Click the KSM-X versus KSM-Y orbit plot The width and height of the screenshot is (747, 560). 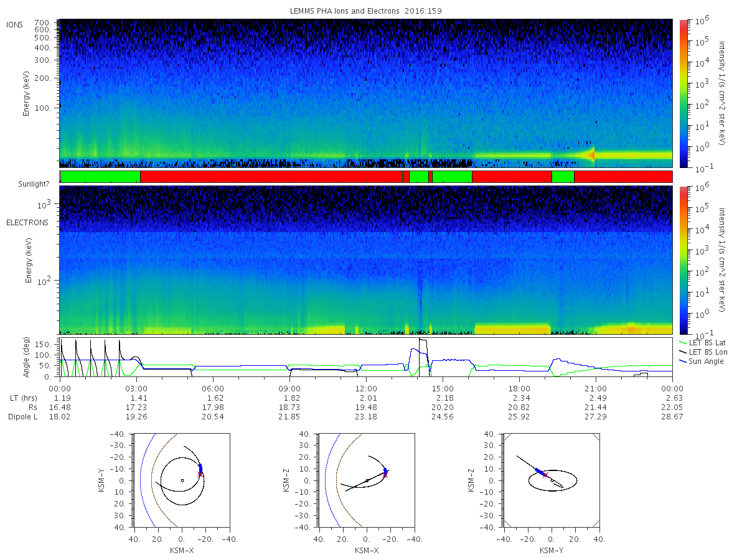(181, 480)
